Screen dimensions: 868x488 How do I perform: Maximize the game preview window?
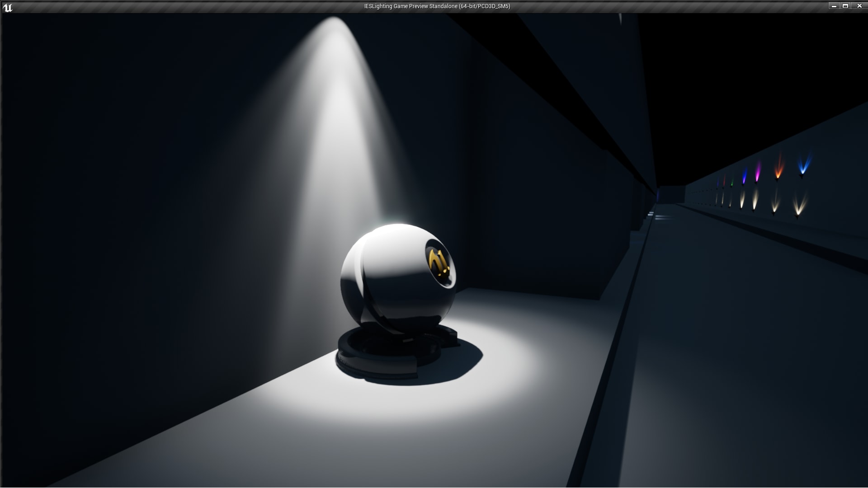845,6
